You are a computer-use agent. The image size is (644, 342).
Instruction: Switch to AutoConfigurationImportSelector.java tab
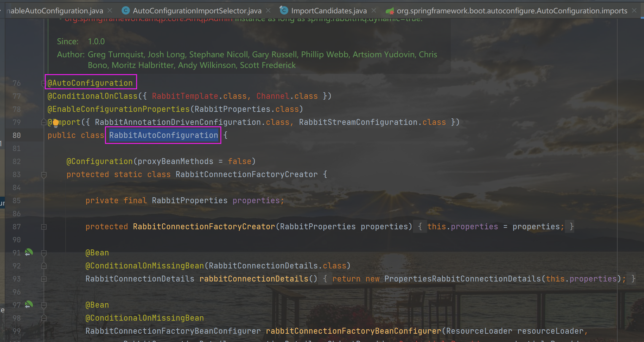point(197,11)
